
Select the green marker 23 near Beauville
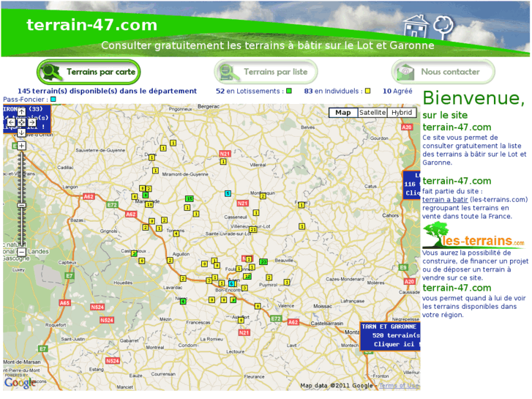coord(263,262)
